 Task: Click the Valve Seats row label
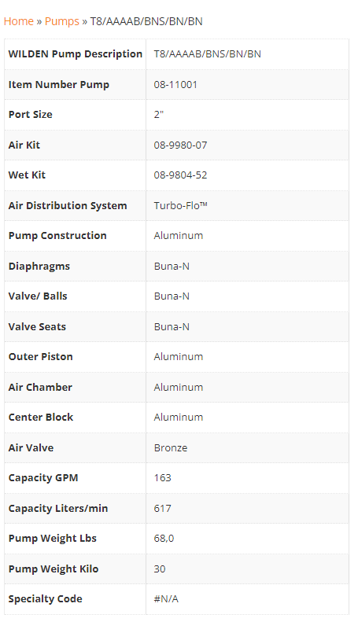pyautogui.click(x=37, y=327)
